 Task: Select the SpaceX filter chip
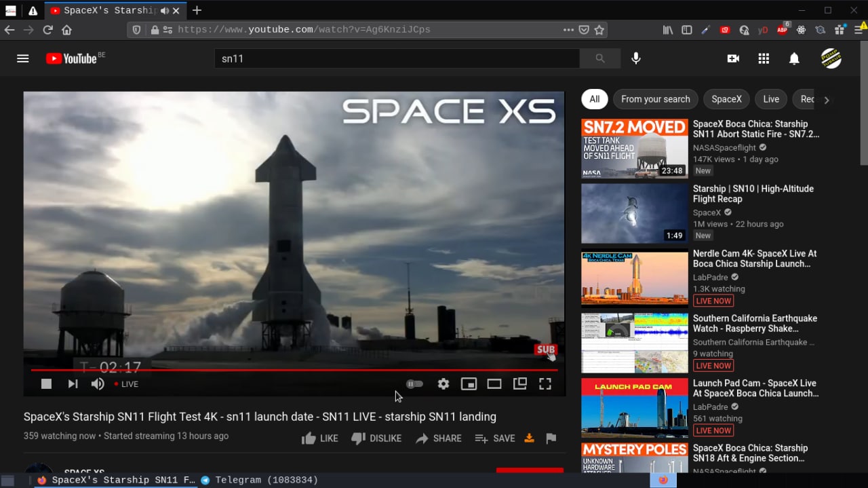point(726,99)
